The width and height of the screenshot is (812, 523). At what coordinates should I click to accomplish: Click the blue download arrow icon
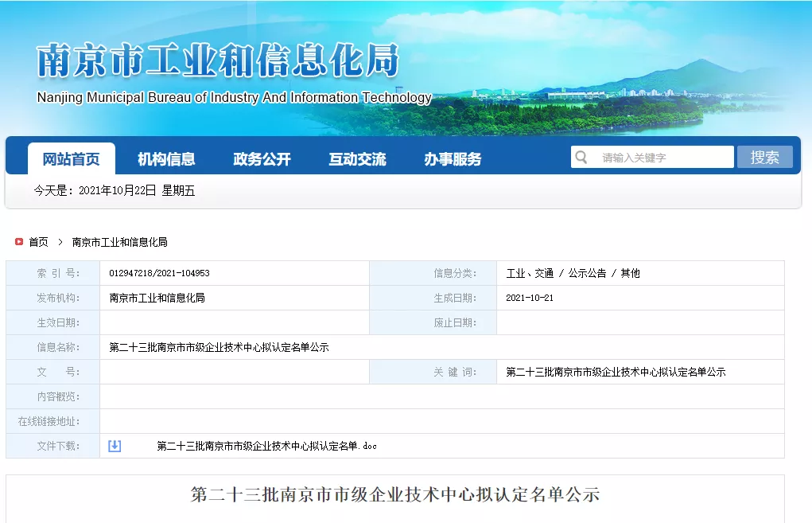[x=114, y=446]
